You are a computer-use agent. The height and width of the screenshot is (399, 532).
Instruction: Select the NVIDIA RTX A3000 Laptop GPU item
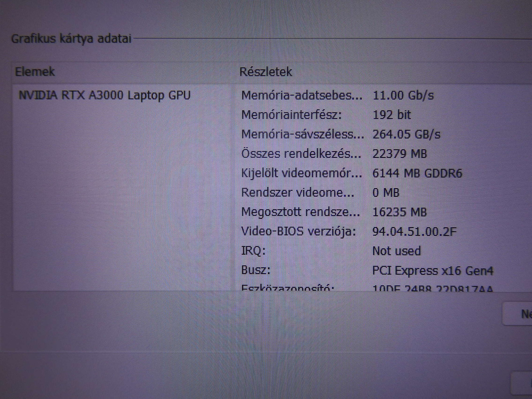point(104,95)
